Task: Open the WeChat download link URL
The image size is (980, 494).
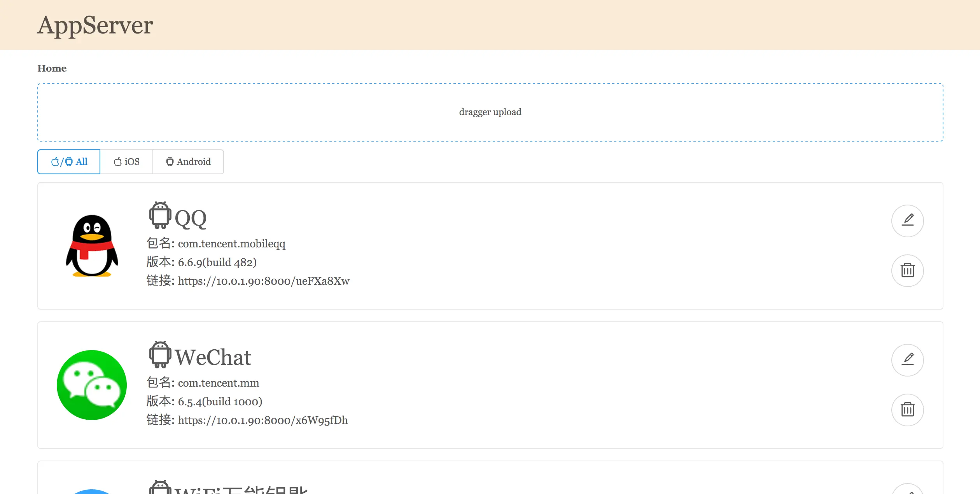Action: click(x=262, y=420)
